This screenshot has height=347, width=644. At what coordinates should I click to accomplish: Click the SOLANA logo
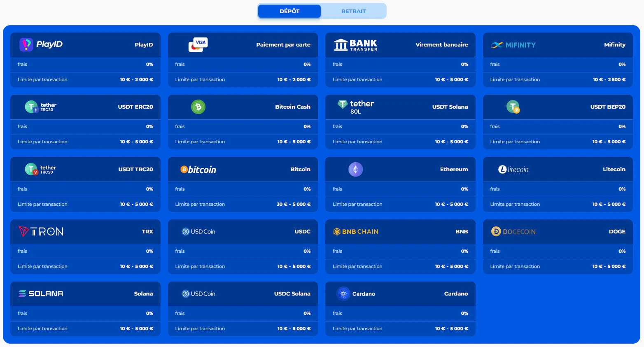[x=41, y=293]
